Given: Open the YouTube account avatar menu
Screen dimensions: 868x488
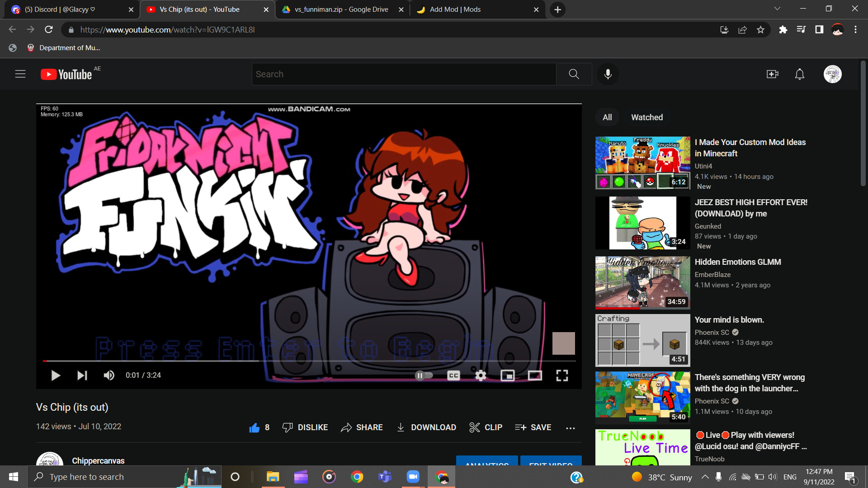Looking at the screenshot, I should (833, 74).
